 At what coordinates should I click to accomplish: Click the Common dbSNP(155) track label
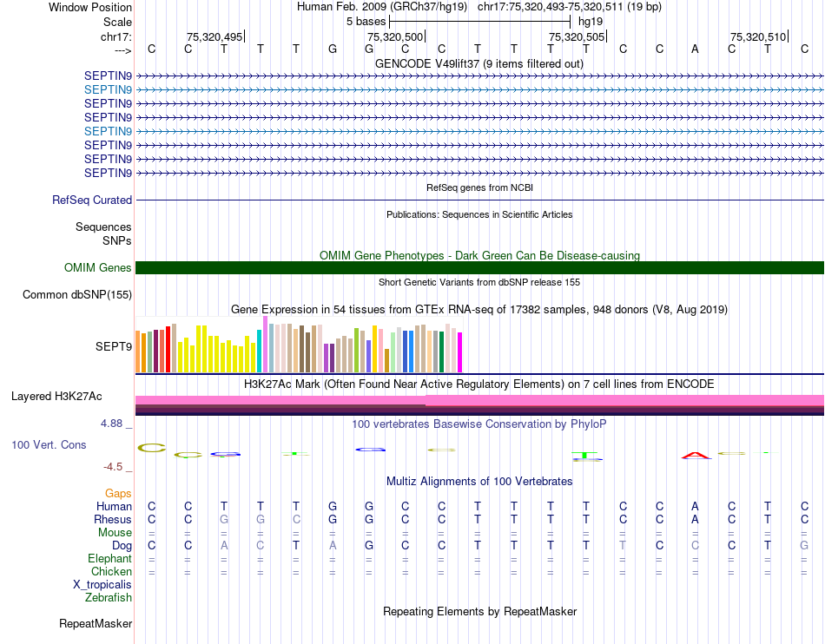pyautogui.click(x=77, y=294)
